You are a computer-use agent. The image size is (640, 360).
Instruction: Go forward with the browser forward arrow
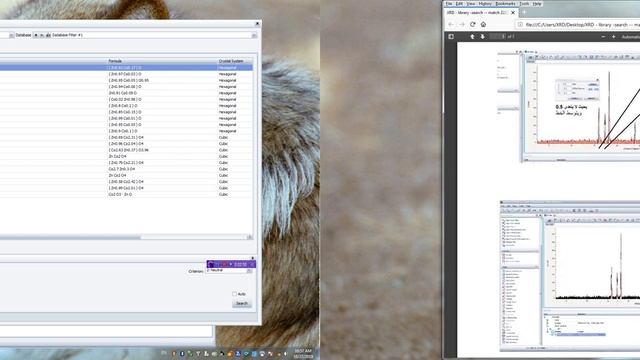point(462,24)
